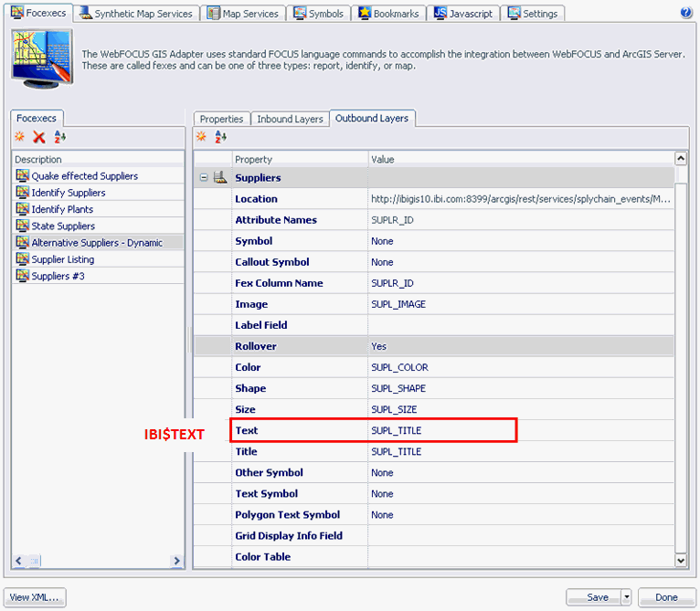Sort outbound layer properties A-Z icon
The image size is (700, 611).
[x=220, y=137]
